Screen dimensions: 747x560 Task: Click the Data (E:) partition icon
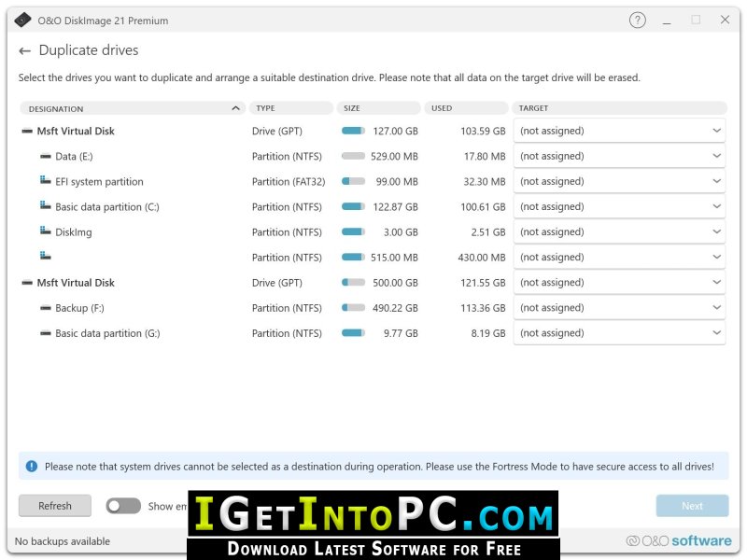click(45, 156)
